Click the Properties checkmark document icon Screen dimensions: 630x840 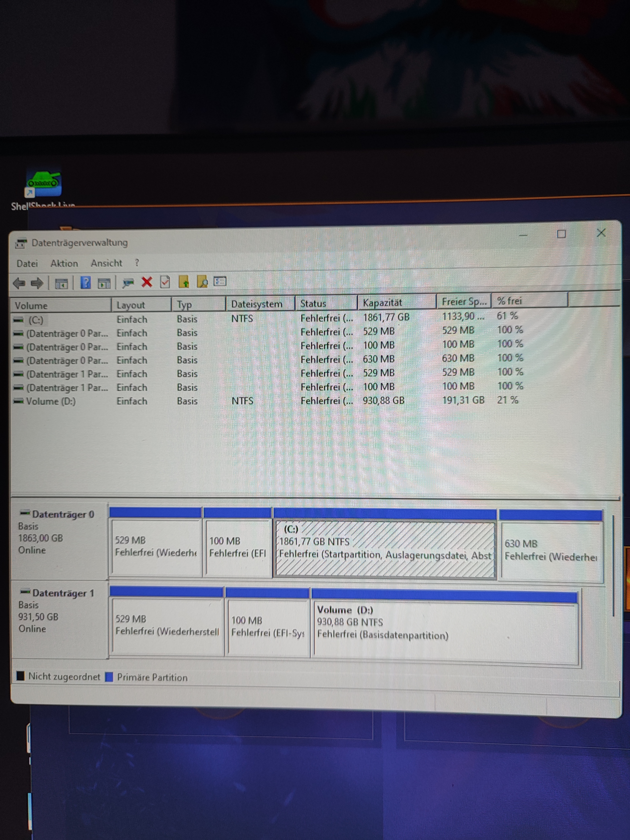click(165, 282)
